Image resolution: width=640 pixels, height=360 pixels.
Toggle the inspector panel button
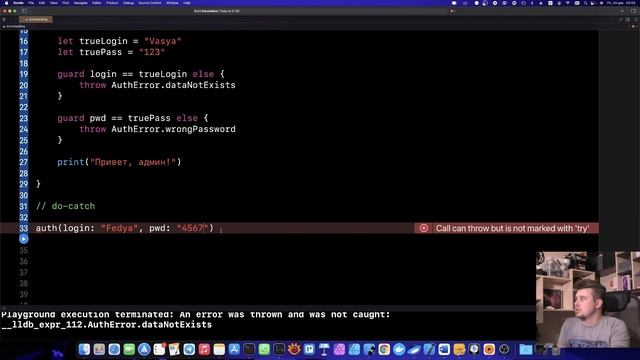point(633,11)
